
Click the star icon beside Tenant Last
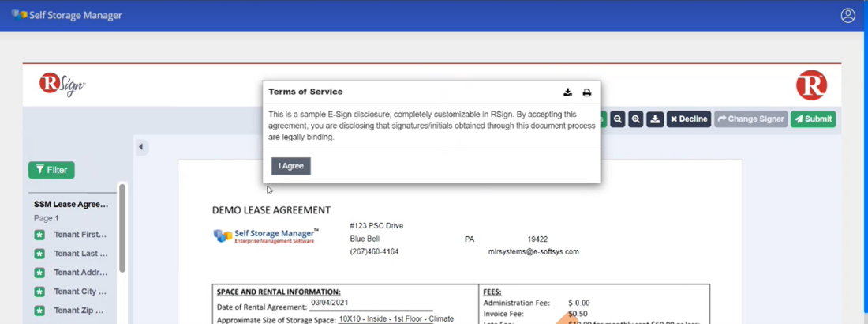point(39,254)
